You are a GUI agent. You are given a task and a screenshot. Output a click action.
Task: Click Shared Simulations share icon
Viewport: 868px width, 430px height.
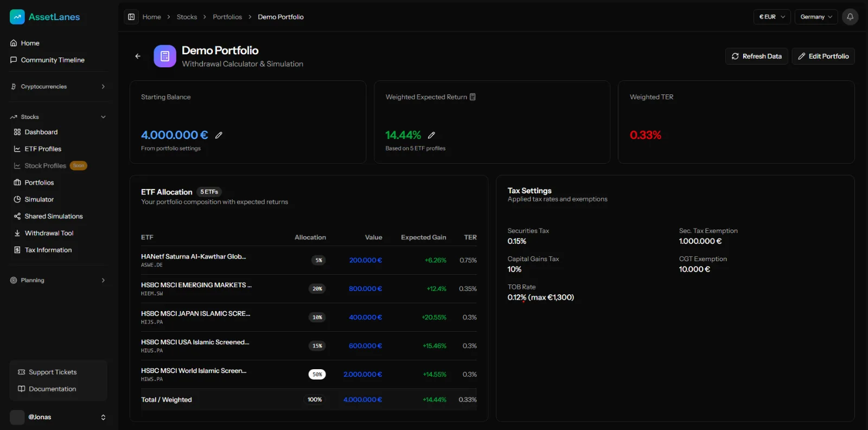click(17, 216)
